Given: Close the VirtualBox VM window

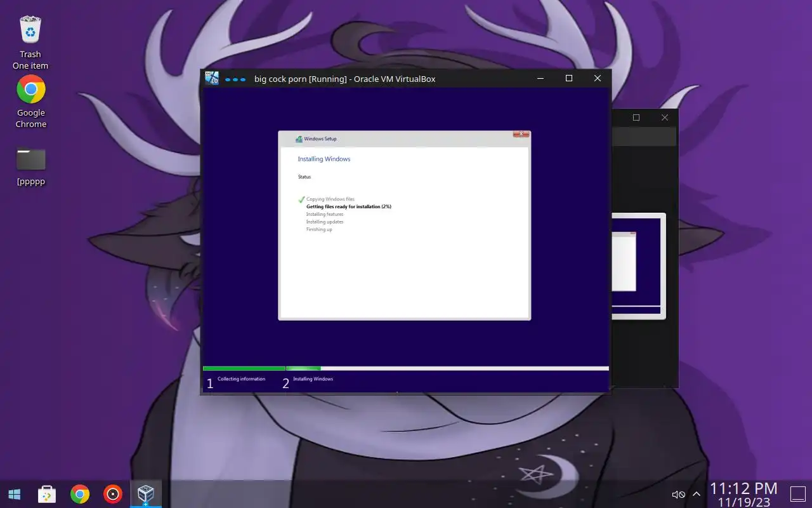Looking at the screenshot, I should (x=597, y=79).
